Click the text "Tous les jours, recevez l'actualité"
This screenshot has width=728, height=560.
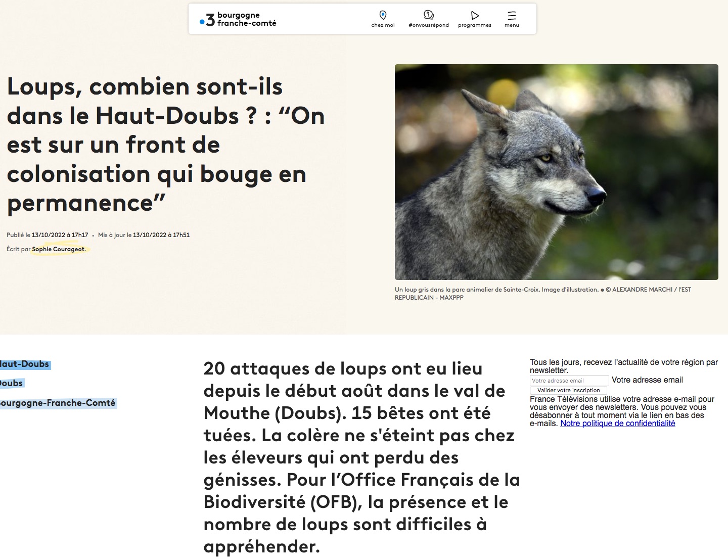point(624,366)
